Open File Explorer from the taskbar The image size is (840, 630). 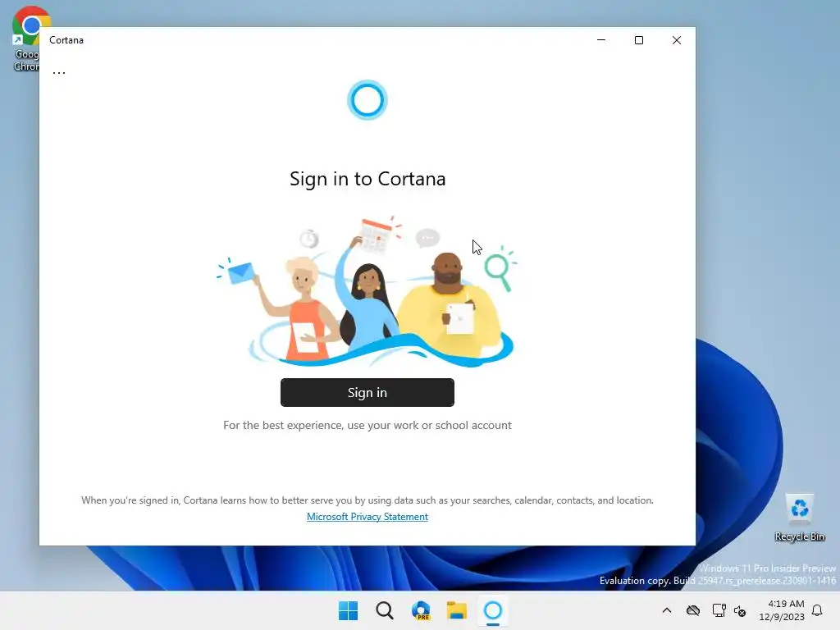457,610
